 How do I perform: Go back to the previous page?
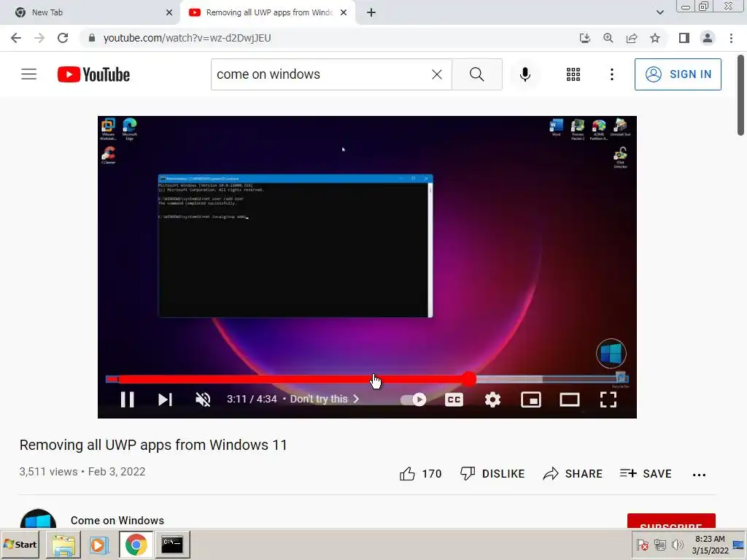point(16,38)
